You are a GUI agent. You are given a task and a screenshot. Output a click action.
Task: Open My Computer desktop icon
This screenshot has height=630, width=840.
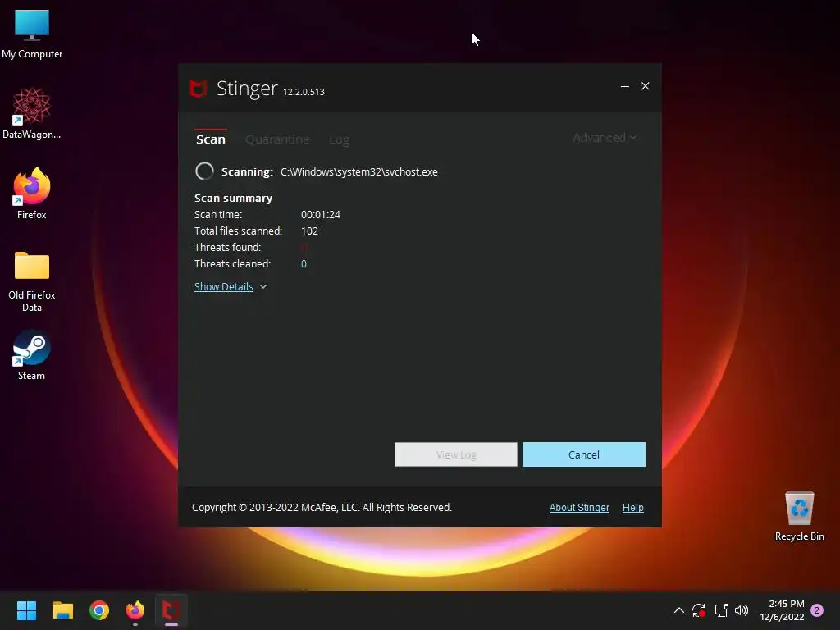pyautogui.click(x=32, y=33)
